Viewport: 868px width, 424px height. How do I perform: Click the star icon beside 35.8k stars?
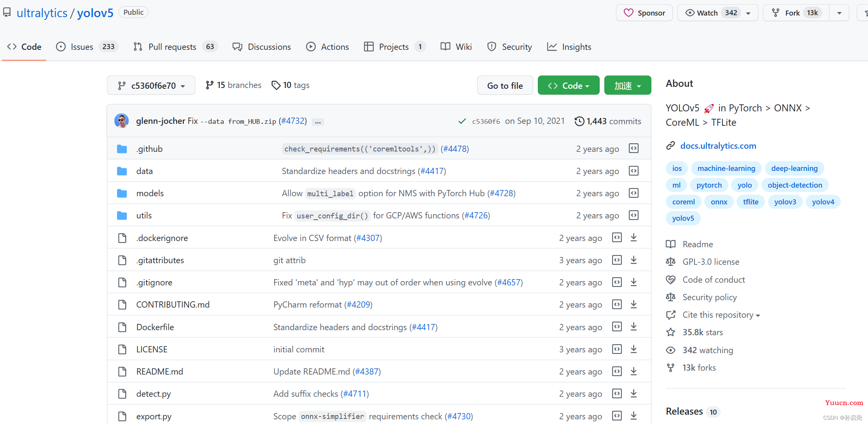point(670,332)
